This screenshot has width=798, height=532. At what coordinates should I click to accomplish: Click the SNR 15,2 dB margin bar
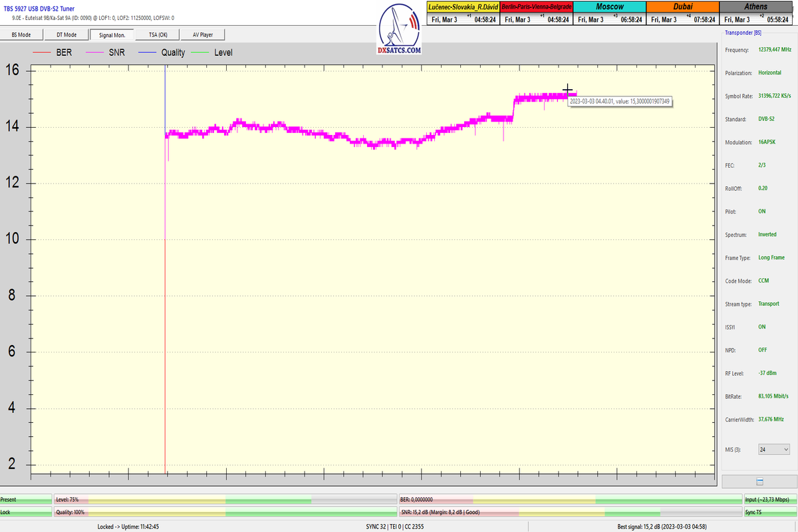(x=570, y=512)
